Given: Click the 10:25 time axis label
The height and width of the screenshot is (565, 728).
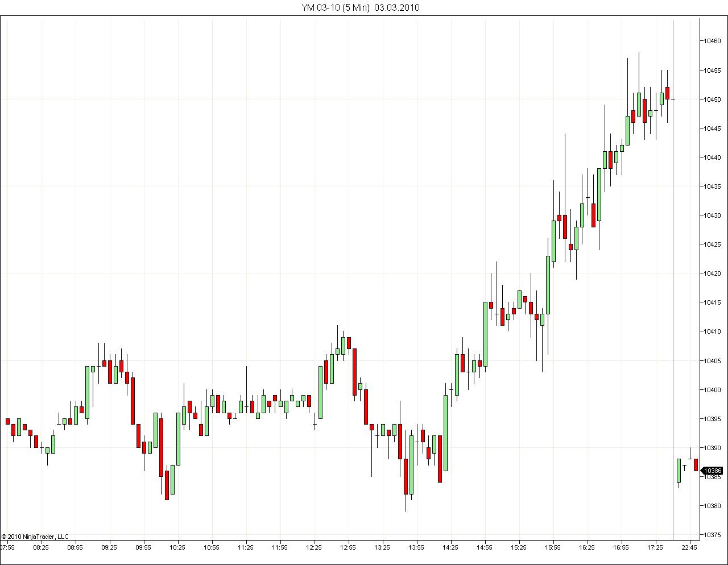Looking at the screenshot, I should pyautogui.click(x=177, y=548).
